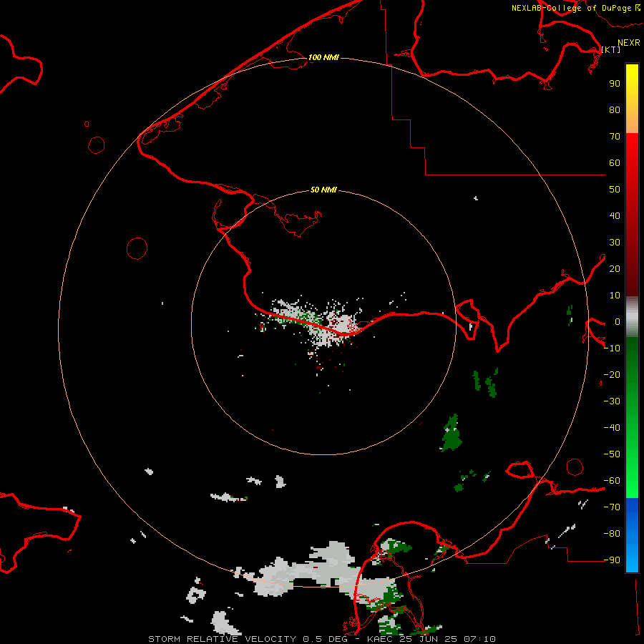Click the NEXR label above the color scale
Screen dimensions: 644x644
628,43
